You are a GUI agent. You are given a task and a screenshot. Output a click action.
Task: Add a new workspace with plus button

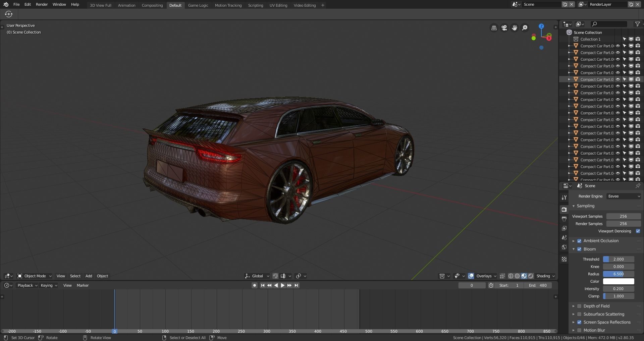pos(323,5)
